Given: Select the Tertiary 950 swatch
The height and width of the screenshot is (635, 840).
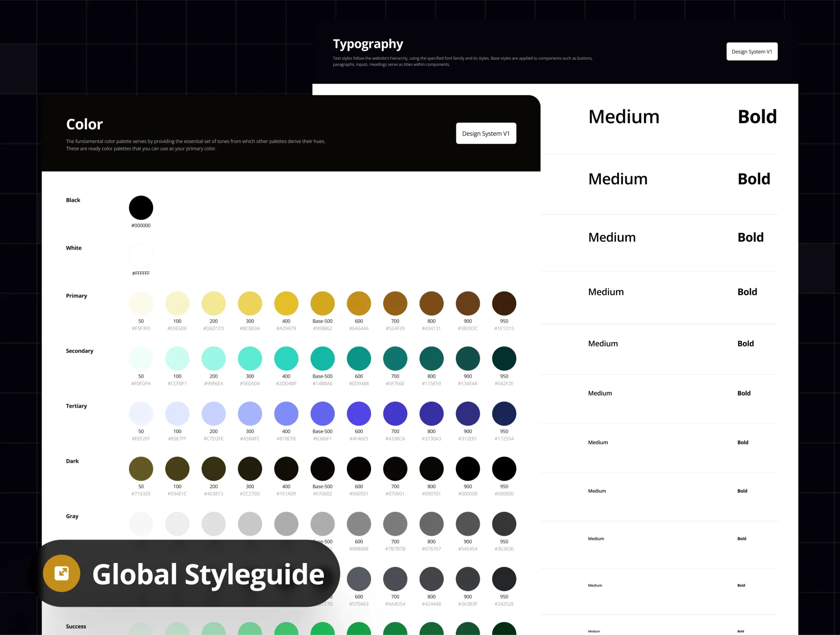Looking at the screenshot, I should [x=504, y=414].
